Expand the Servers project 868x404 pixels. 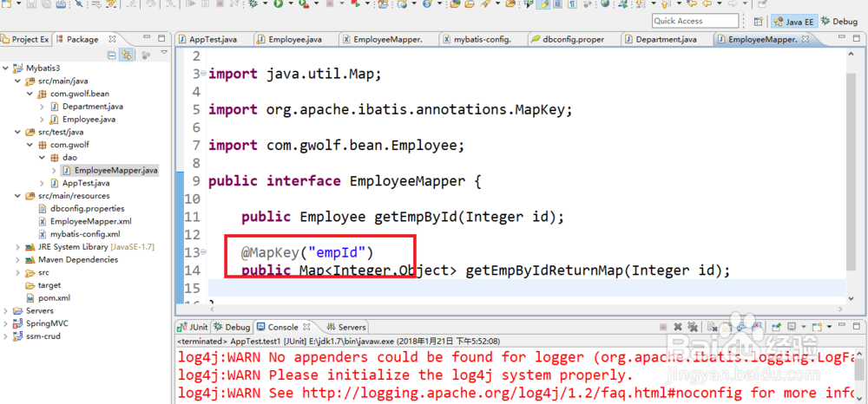coord(5,310)
